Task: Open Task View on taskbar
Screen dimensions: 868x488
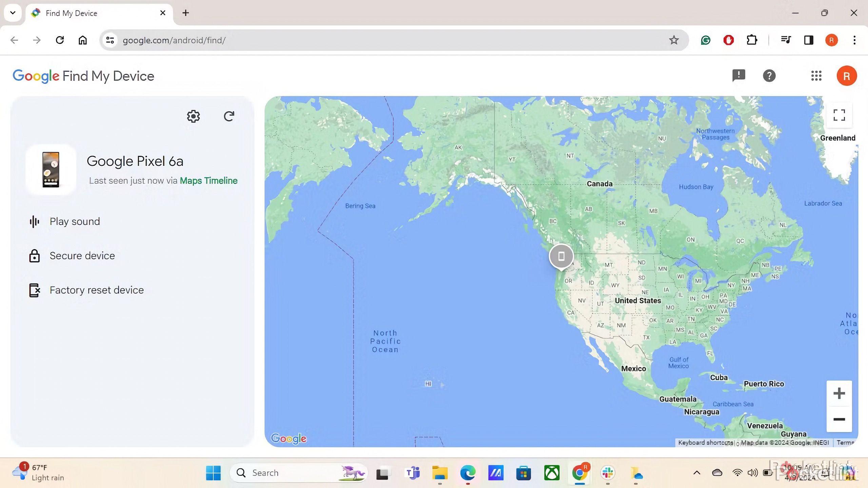Action: click(382, 473)
